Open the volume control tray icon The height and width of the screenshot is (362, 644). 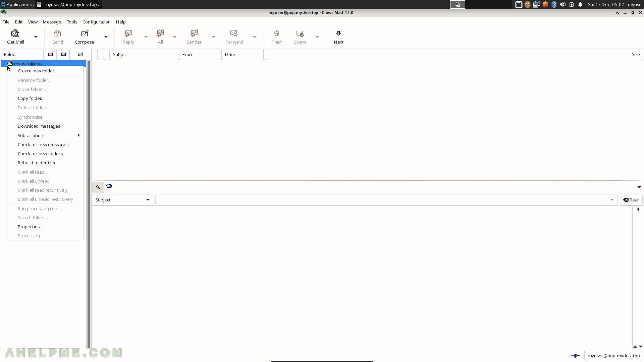563,4
